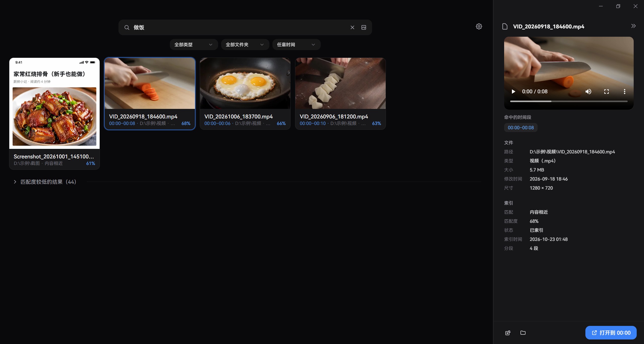Select dough-cutting VID_20260906_181200.mp4 thumbnail
644x344 pixels.
(340, 83)
